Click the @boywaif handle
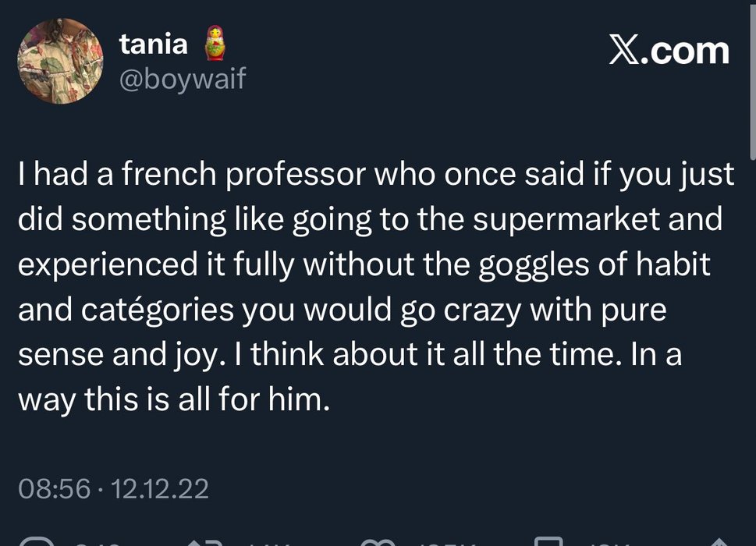 [x=182, y=78]
